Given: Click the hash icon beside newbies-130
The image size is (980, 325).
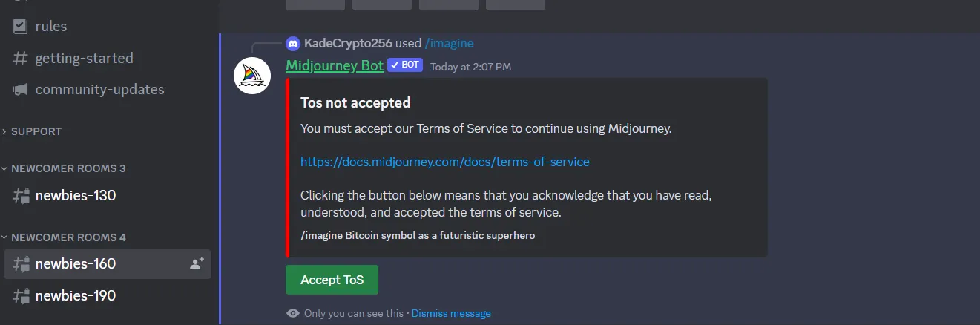Looking at the screenshot, I should (21, 196).
